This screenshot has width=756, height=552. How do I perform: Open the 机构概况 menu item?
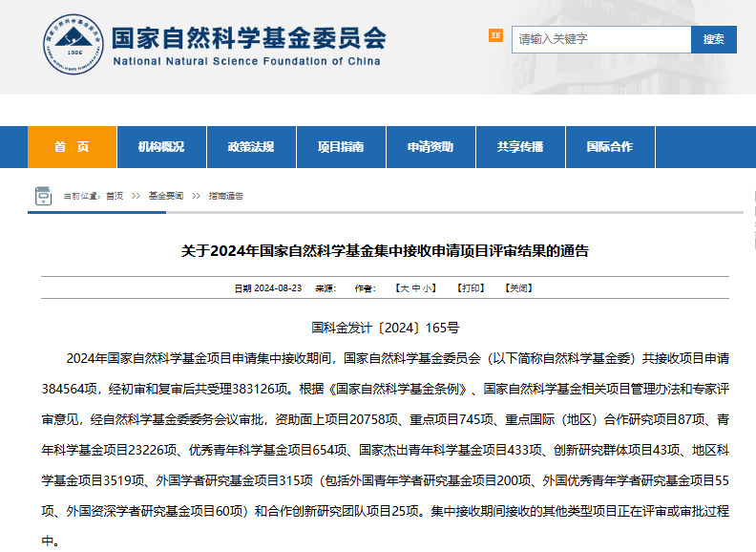pos(160,147)
